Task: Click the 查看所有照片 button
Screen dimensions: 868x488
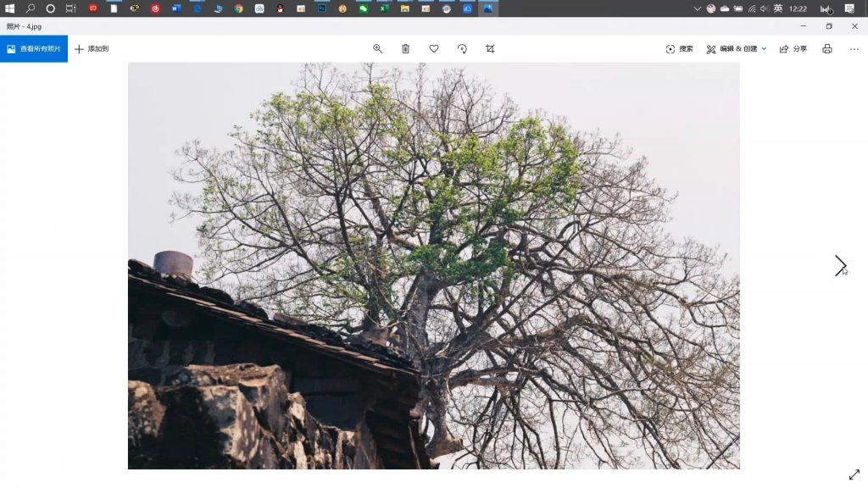Action: click(x=34, y=48)
